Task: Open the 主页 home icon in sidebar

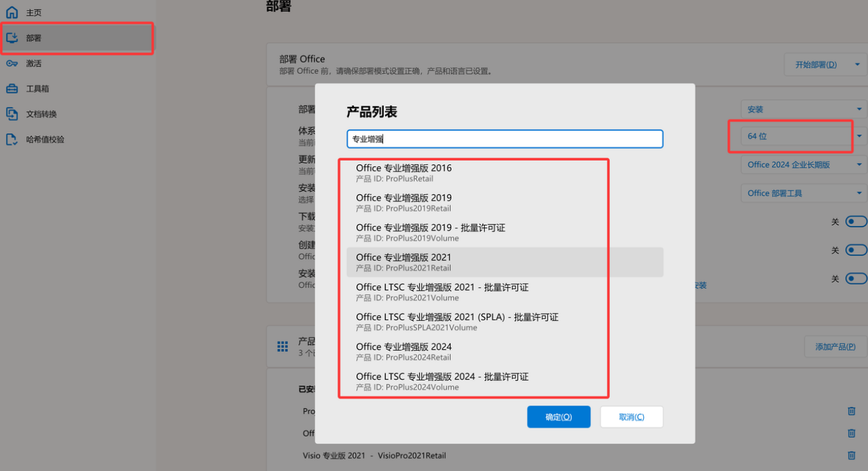Action: coord(12,12)
